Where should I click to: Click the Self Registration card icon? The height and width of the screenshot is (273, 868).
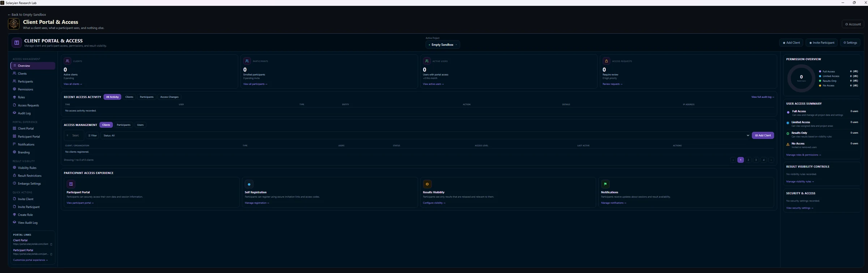(249, 184)
